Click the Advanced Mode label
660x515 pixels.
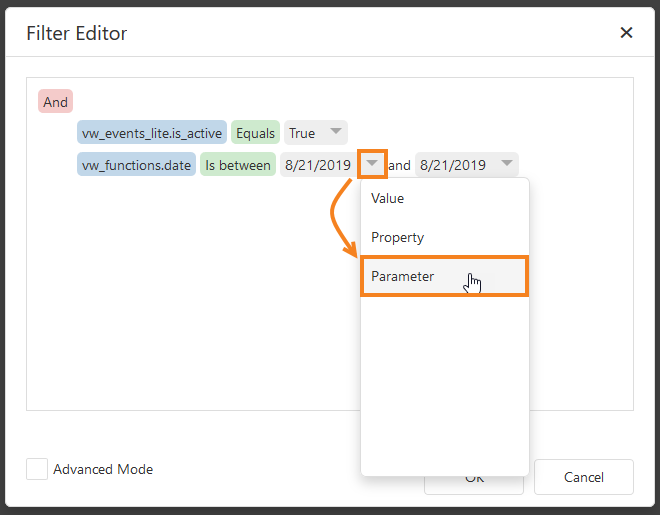pos(103,469)
